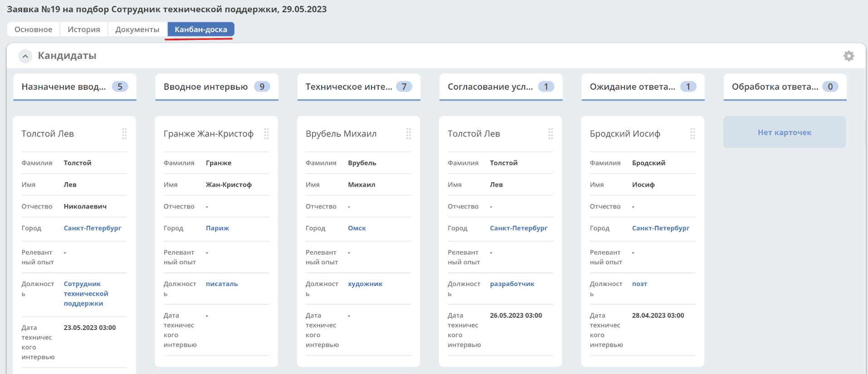Switch to the История tab
868x374 pixels.
coord(84,29)
